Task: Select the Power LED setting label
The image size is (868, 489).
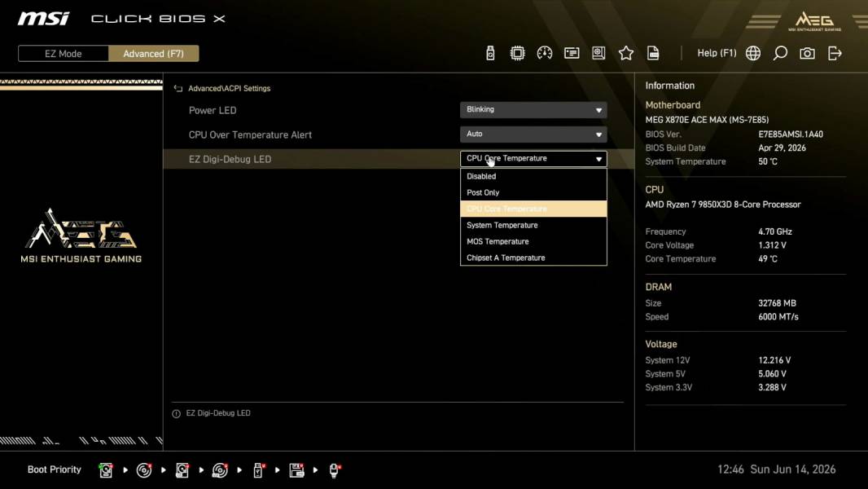Action: click(213, 110)
